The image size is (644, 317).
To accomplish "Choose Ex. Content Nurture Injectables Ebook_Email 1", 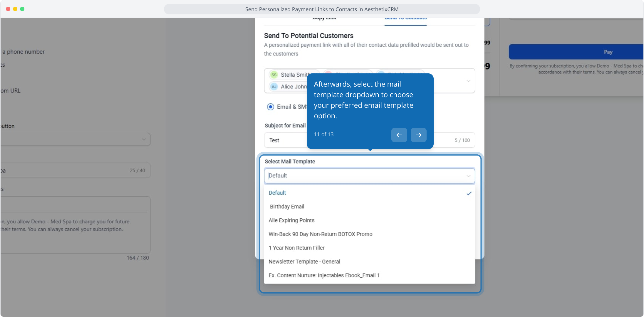I will pos(324,276).
